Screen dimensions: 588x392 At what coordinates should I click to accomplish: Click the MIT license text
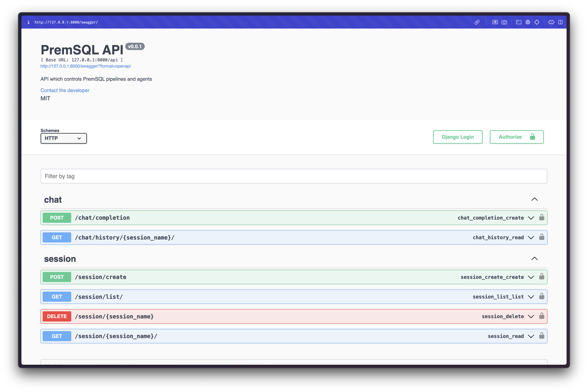(45, 99)
